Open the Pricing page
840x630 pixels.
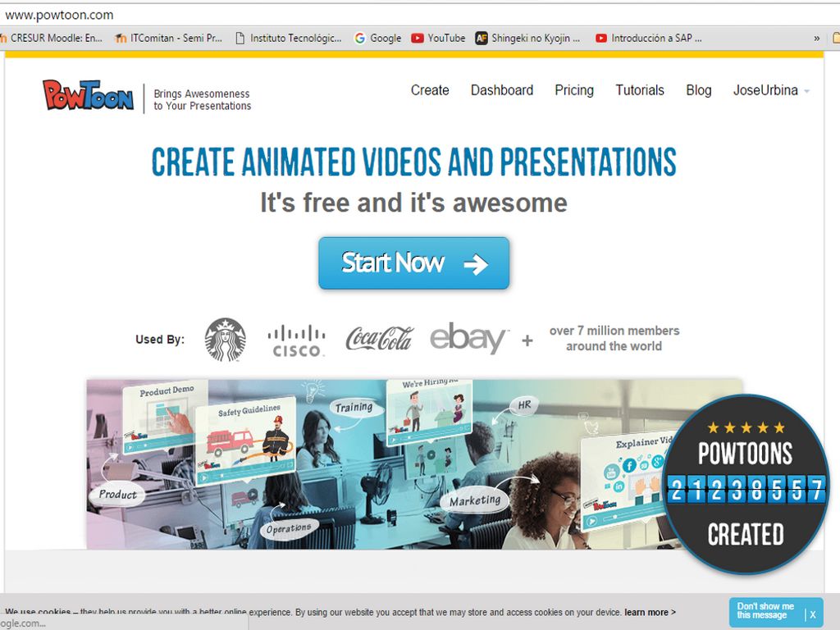(574, 90)
